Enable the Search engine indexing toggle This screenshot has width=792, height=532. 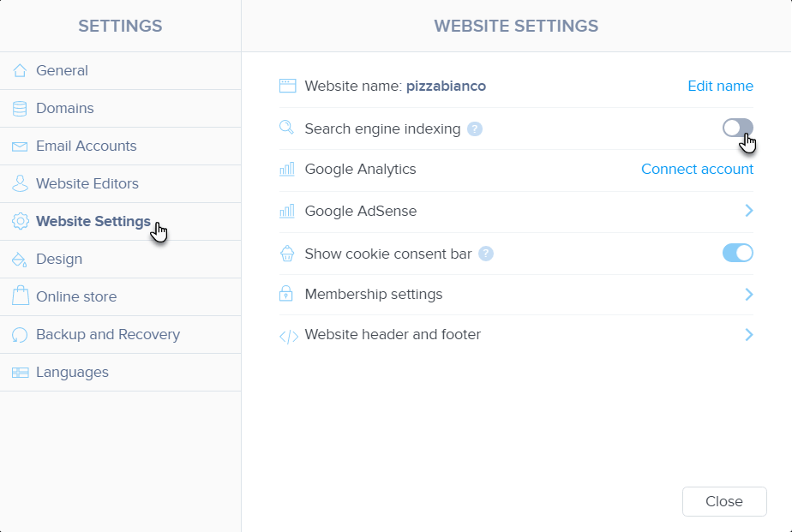tap(737, 129)
